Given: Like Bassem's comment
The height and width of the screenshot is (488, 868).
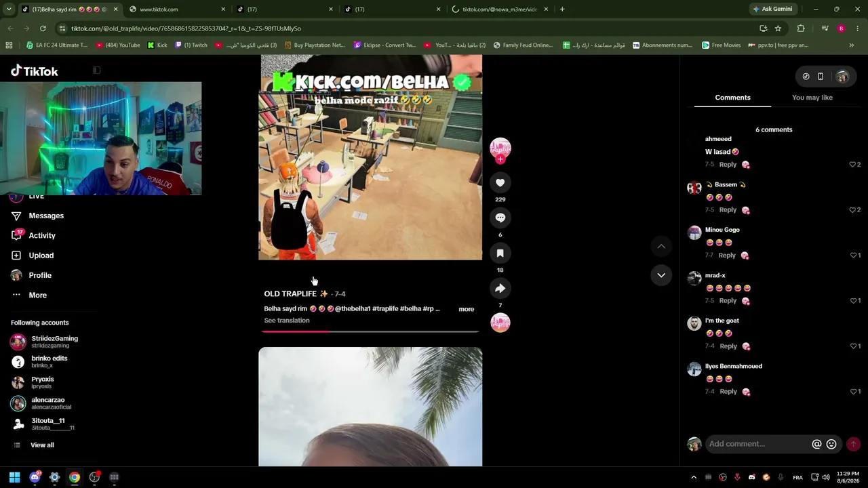Looking at the screenshot, I should (852, 210).
